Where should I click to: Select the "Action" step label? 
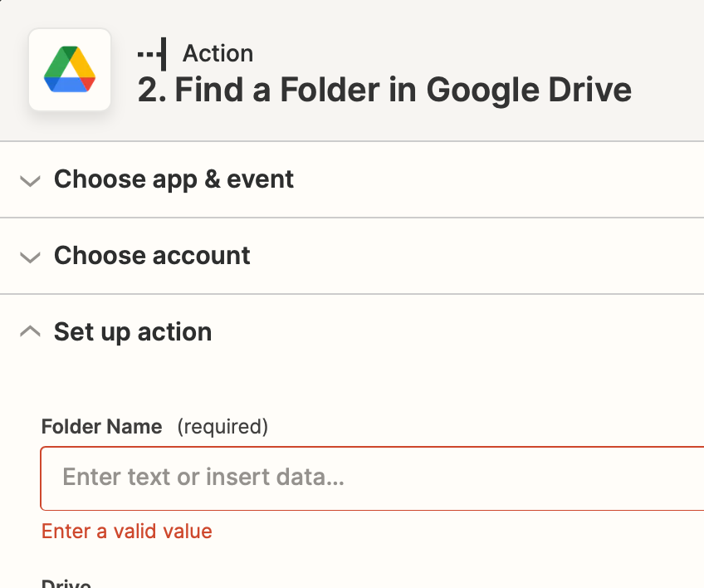point(218,53)
